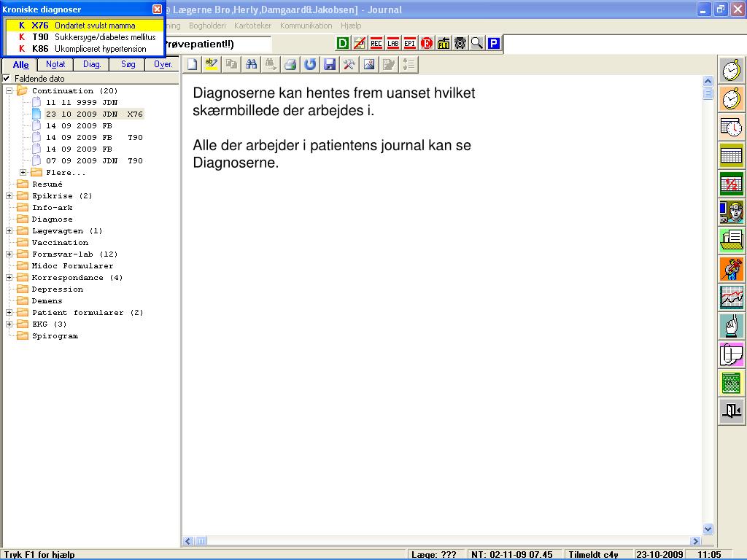
Task: Click the patient name field
Action: 218,44
